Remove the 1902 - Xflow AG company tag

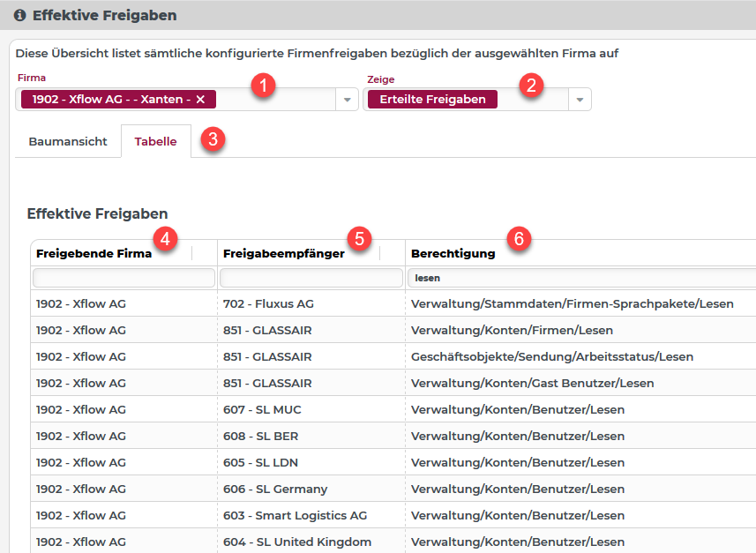200,100
